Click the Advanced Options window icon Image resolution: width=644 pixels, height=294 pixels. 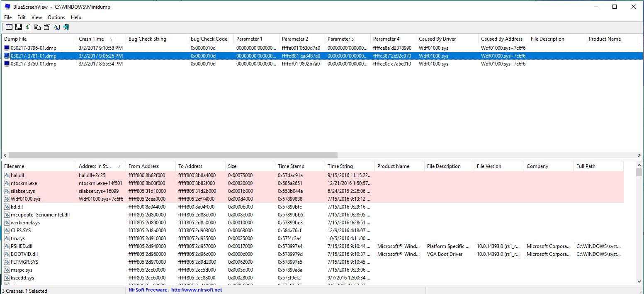[9, 27]
